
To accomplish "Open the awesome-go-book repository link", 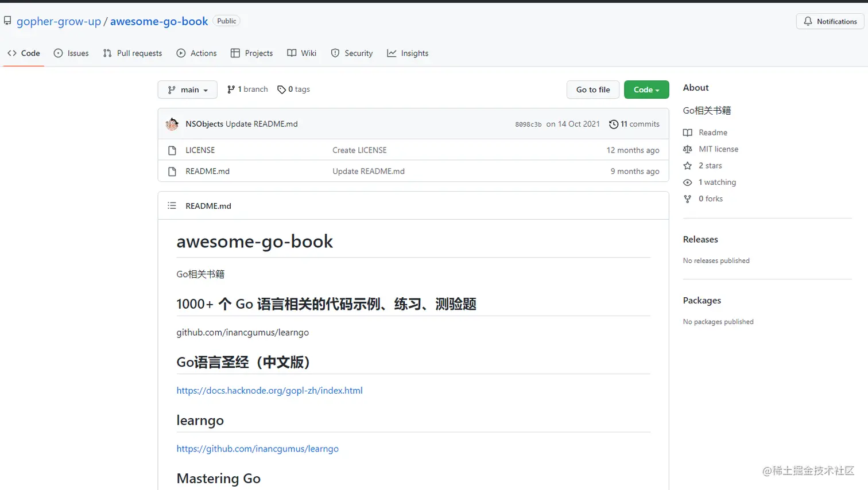I will 159,21.
